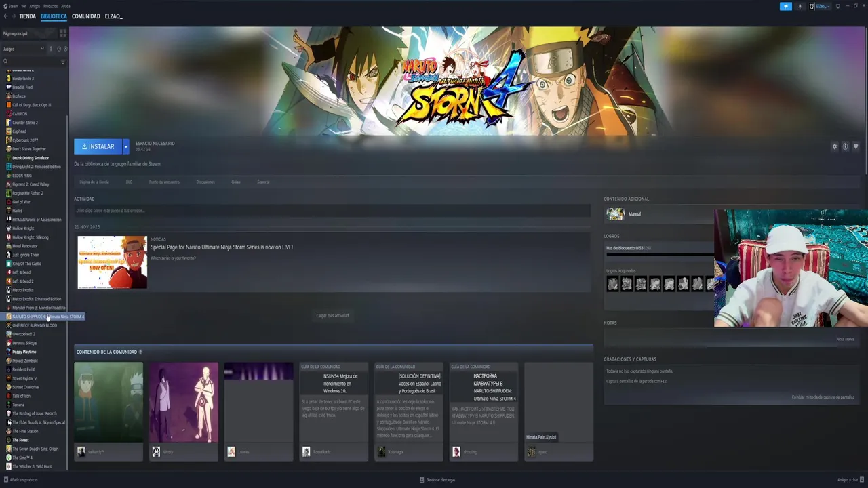Open the Amigos menu

pos(35,6)
